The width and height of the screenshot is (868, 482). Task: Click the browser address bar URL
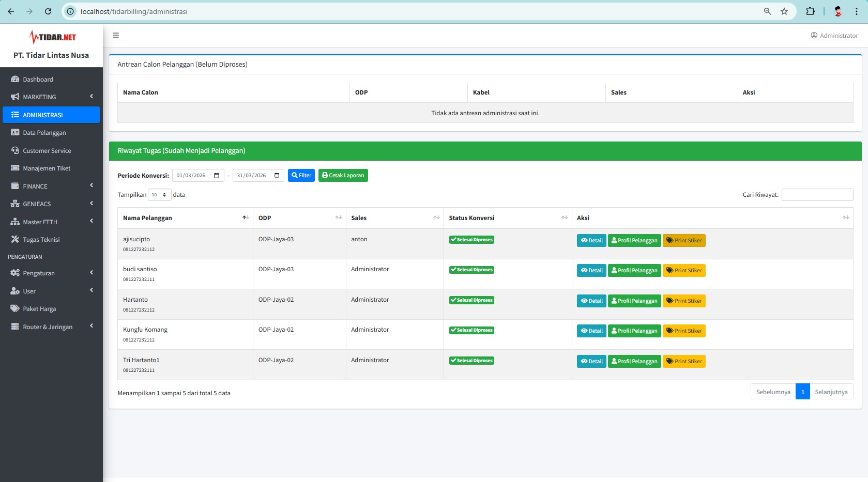(134, 11)
